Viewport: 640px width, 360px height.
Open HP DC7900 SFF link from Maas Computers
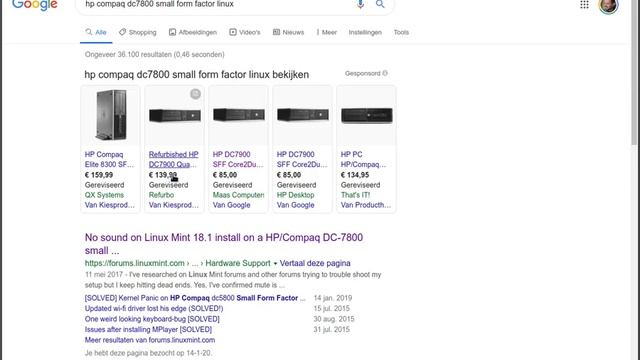click(x=238, y=160)
